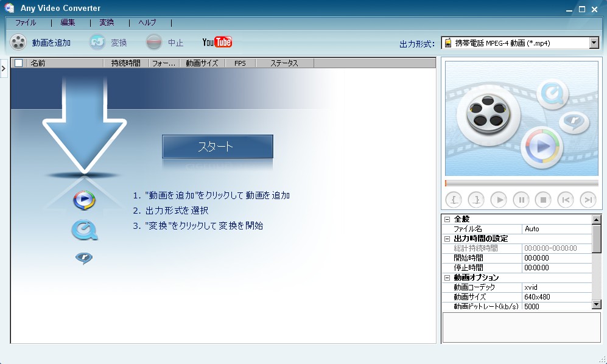The height and width of the screenshot is (364, 607).
Task: Click the RealPlayer icon under the arrow
Action: (84, 258)
